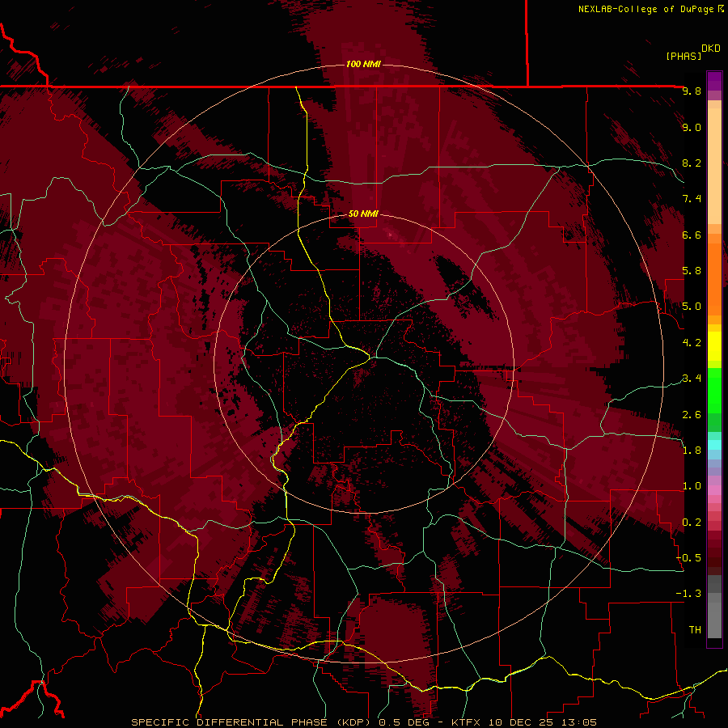Click the TH label on the color scale

click(x=695, y=630)
